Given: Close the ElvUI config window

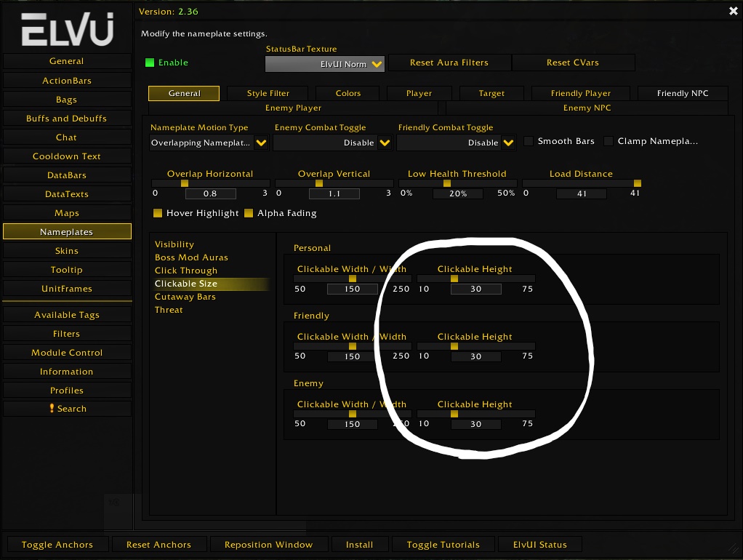Looking at the screenshot, I should [x=733, y=11].
